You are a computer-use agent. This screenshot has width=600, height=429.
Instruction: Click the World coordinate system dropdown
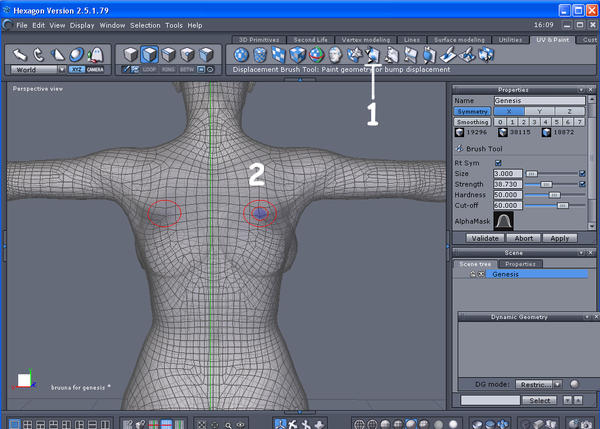pos(37,70)
